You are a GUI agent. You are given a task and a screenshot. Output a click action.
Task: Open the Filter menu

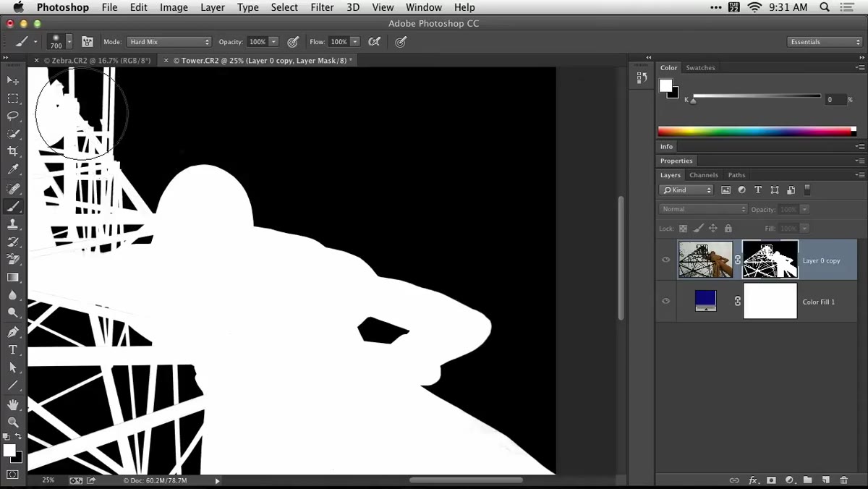point(322,7)
